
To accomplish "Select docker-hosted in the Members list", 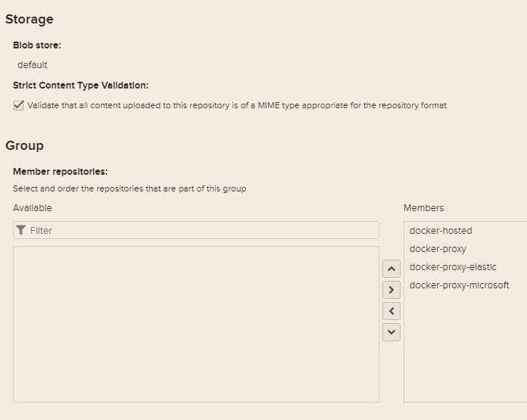I will point(441,231).
